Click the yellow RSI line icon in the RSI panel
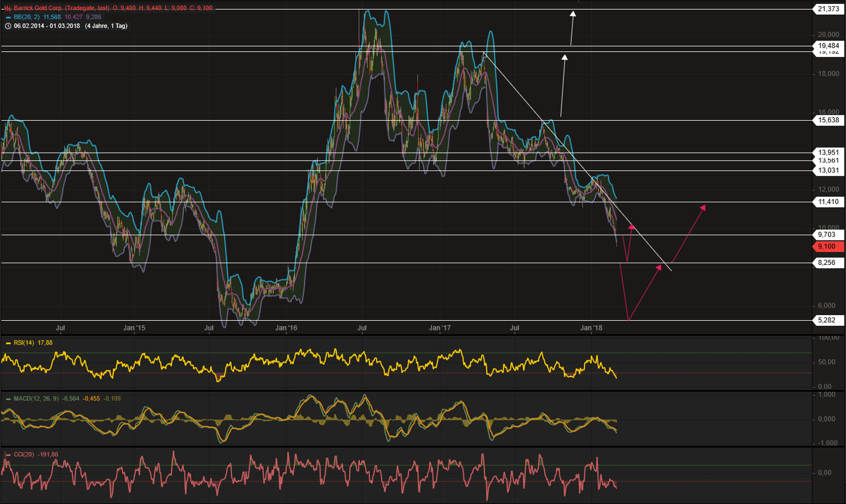 coord(8,343)
